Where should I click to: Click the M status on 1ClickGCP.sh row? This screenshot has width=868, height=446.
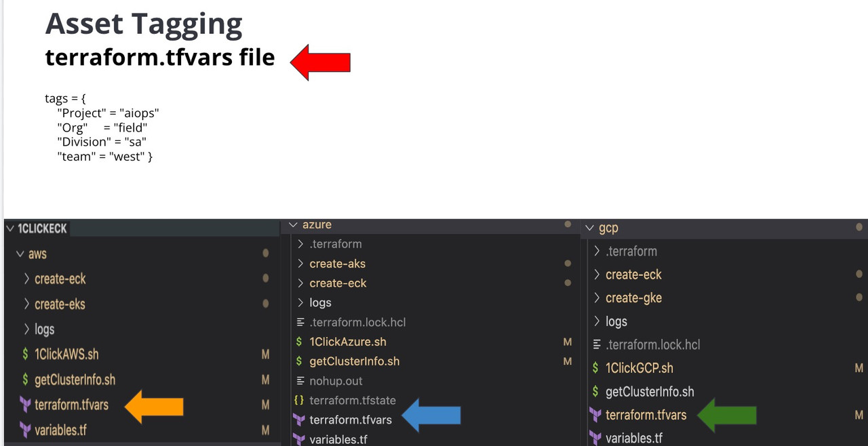859,368
